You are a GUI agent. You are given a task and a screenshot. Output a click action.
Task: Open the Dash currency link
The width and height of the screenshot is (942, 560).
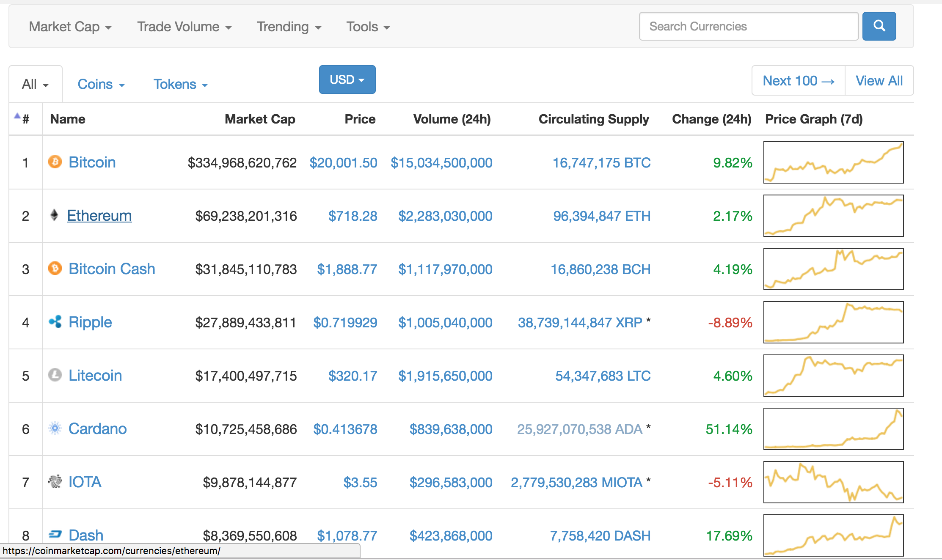coord(86,535)
